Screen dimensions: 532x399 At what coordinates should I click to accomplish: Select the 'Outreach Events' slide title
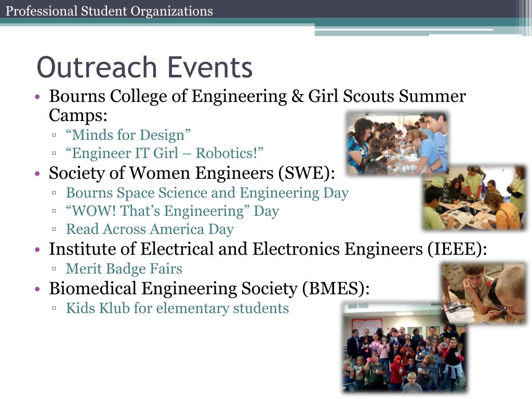click(144, 67)
